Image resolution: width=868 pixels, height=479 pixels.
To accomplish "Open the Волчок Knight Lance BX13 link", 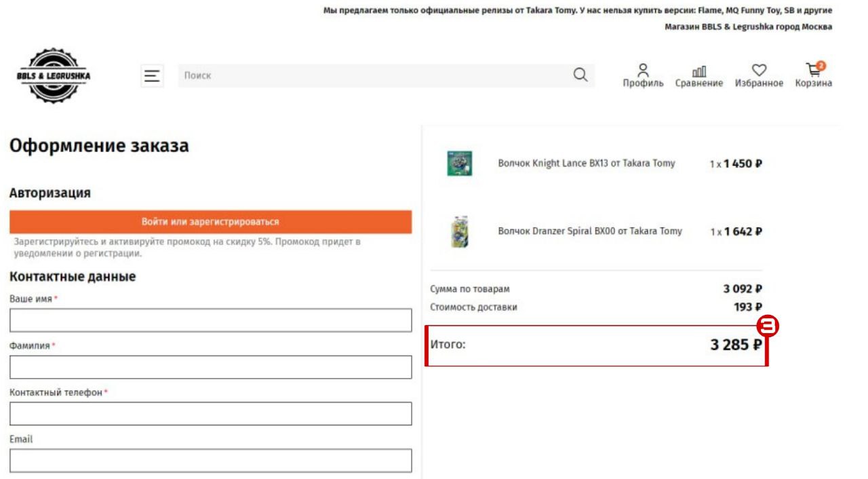I will (x=587, y=164).
